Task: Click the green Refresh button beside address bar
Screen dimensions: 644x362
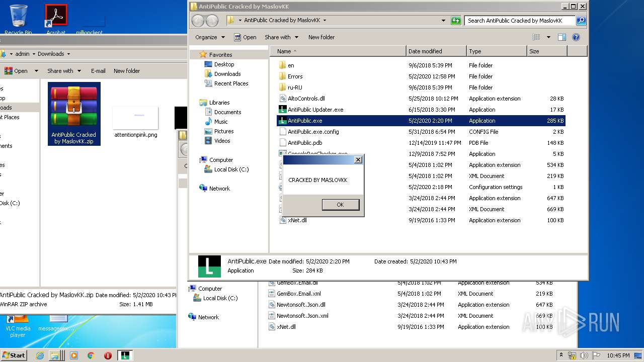Action: 456,21
